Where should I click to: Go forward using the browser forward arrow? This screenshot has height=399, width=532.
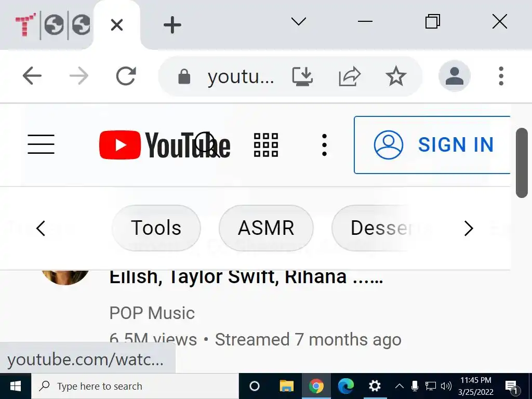click(79, 76)
